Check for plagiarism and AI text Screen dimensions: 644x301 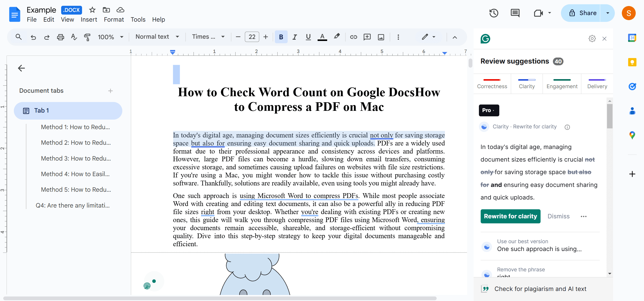point(540,289)
